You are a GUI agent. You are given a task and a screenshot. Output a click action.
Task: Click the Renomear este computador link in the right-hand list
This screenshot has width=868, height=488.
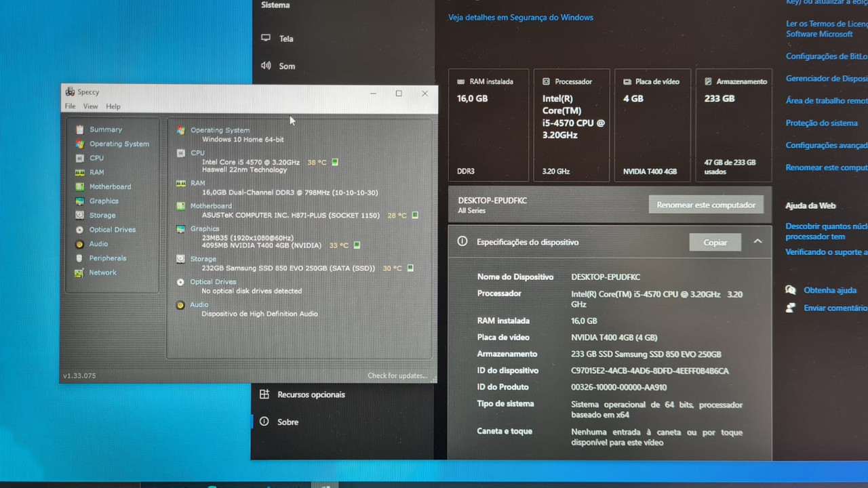tap(827, 167)
